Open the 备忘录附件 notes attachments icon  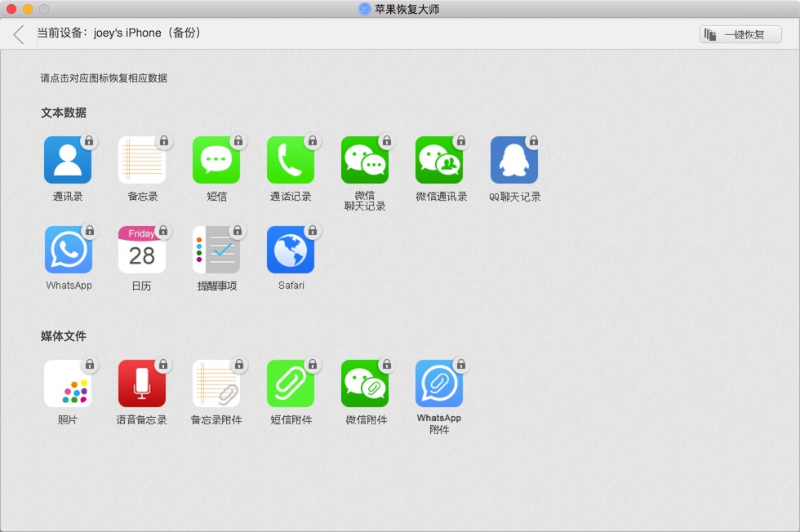[x=216, y=383]
